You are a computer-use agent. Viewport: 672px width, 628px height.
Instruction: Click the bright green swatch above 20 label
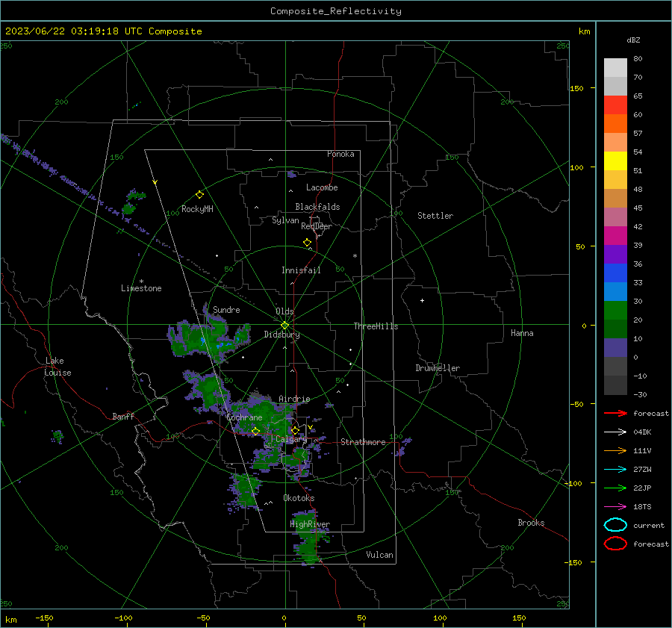coord(615,311)
